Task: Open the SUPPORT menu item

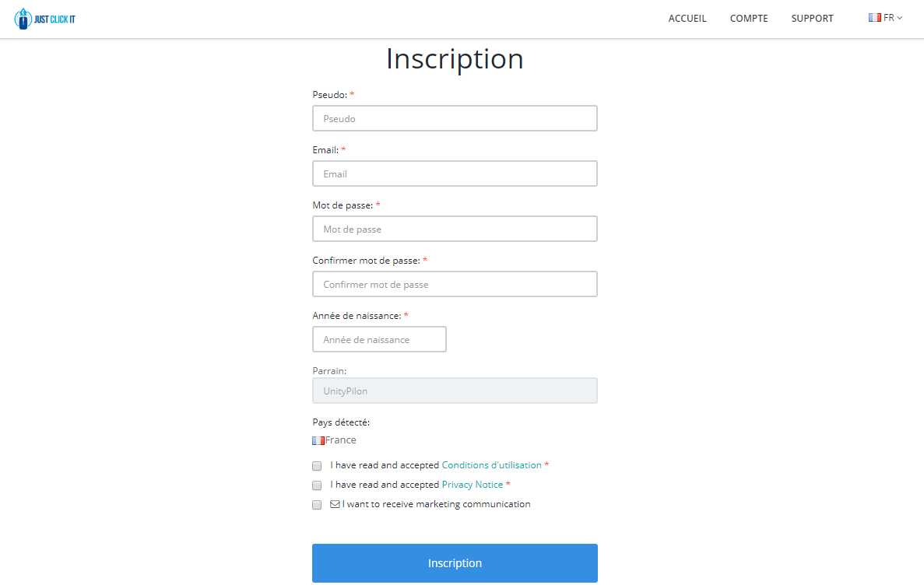Action: tap(812, 19)
